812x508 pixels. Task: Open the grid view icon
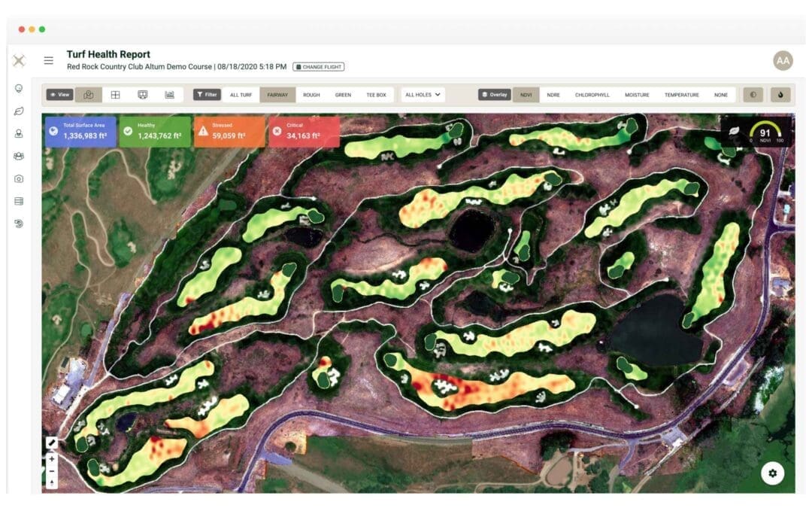coord(116,94)
